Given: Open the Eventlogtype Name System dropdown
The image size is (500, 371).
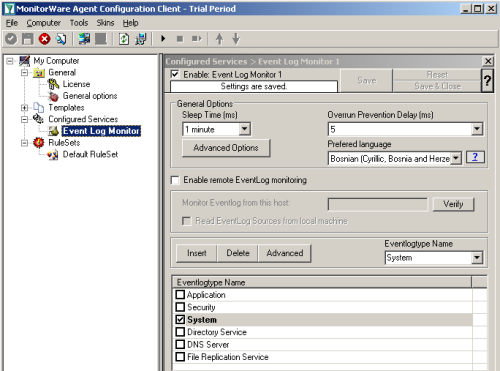Looking at the screenshot, I should click(x=477, y=258).
